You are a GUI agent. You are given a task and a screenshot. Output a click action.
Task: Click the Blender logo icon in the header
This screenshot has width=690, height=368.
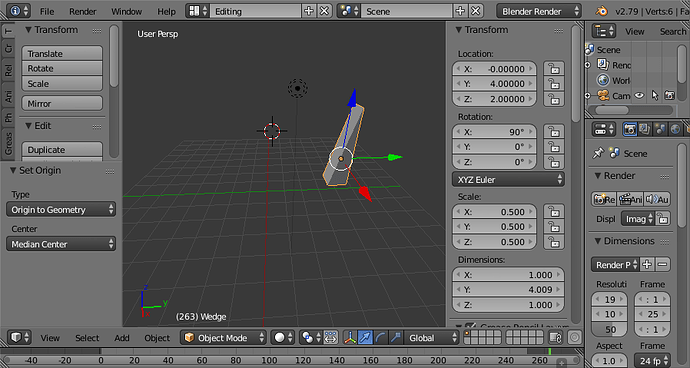[x=601, y=11]
